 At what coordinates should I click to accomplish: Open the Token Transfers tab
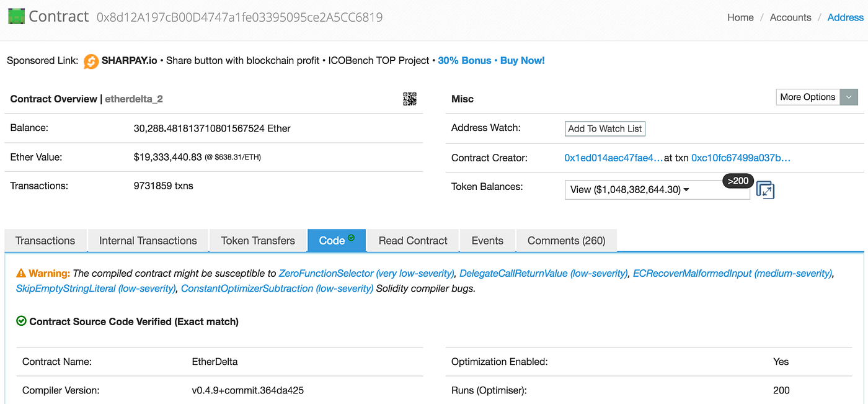tap(258, 241)
